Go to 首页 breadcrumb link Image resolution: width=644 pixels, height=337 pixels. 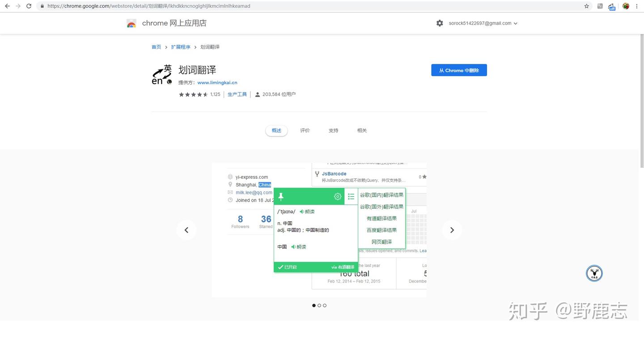156,47
